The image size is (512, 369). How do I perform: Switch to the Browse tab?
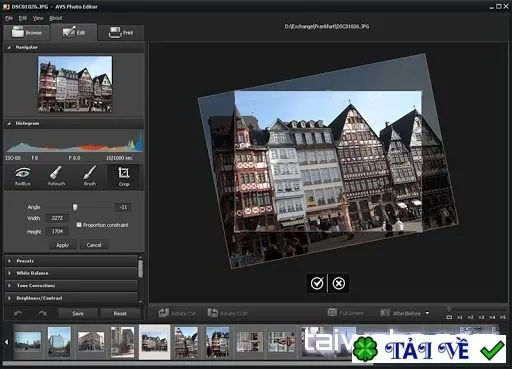point(27,33)
